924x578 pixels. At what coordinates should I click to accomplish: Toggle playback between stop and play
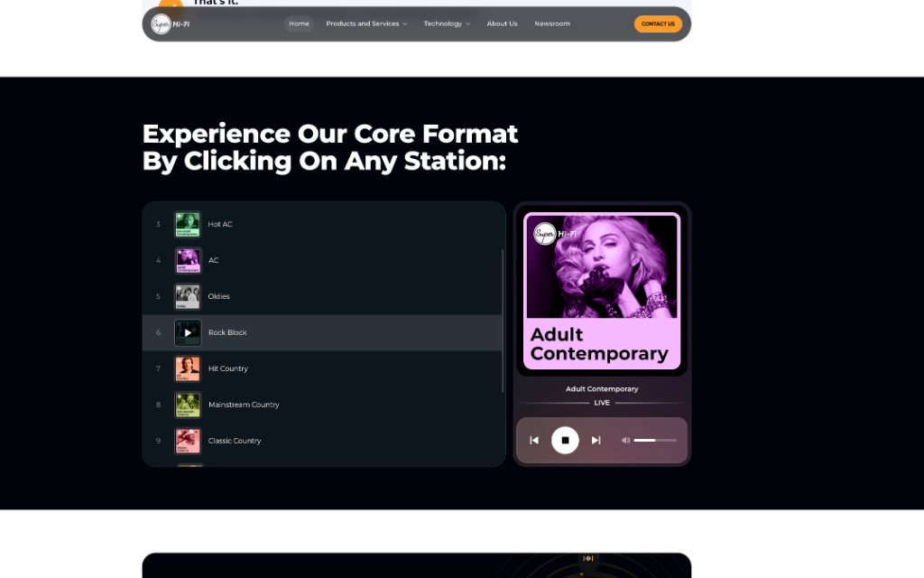pyautogui.click(x=565, y=440)
